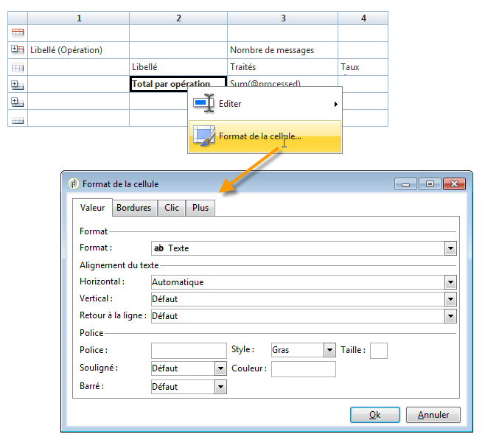Open the Editer submenu arrow
The height and width of the screenshot is (448, 499).
click(335, 104)
